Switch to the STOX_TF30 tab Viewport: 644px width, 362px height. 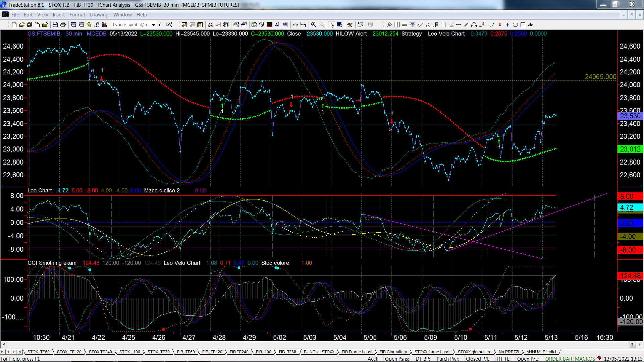tap(158, 352)
